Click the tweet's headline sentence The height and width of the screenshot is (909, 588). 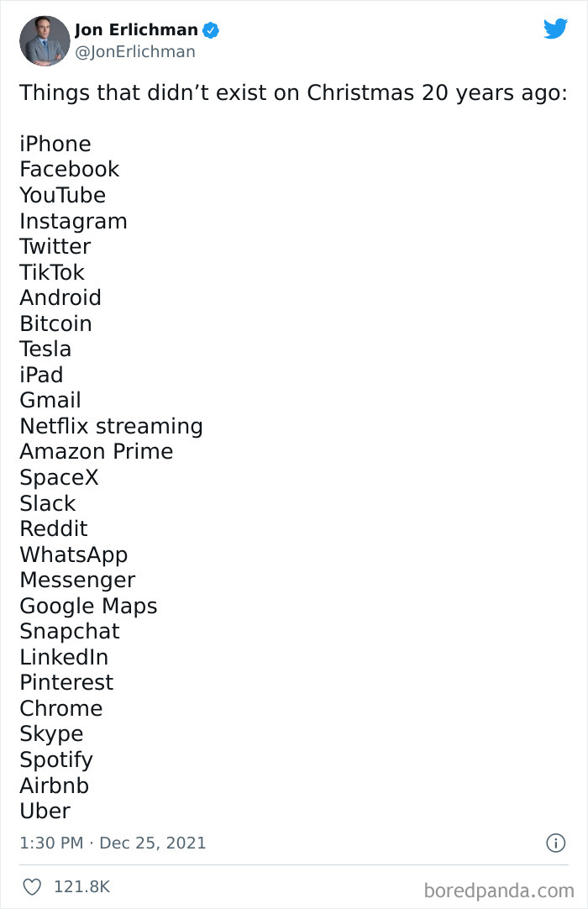click(293, 92)
